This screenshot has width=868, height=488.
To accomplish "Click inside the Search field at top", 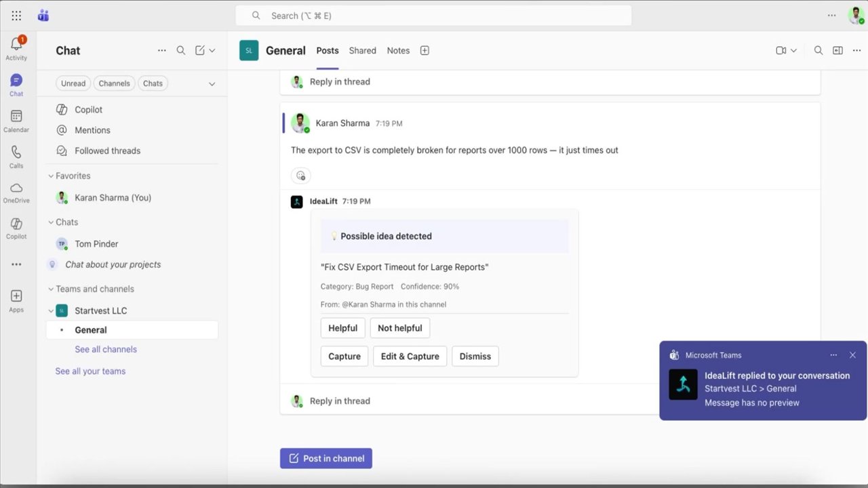I will [433, 16].
